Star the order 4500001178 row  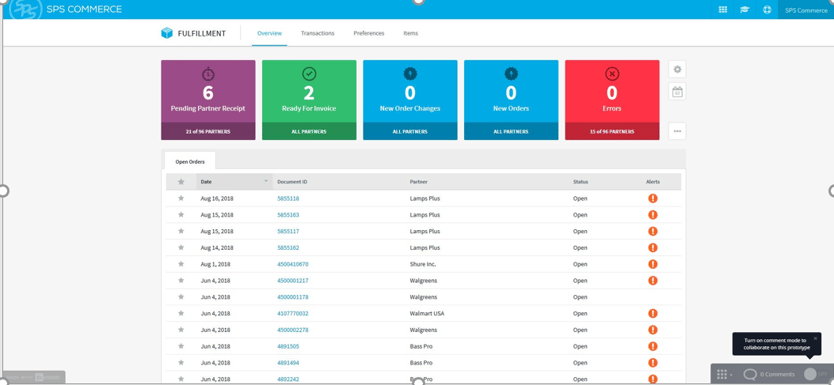click(181, 297)
